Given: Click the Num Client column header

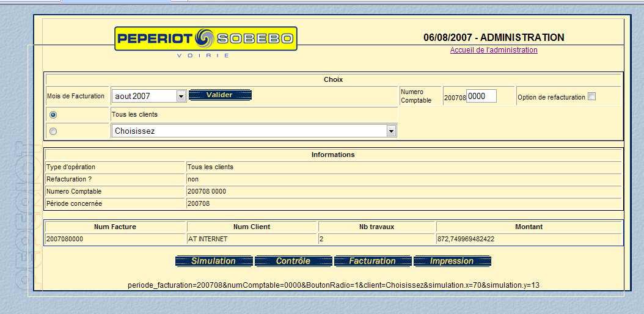Looking at the screenshot, I should click(252, 227).
